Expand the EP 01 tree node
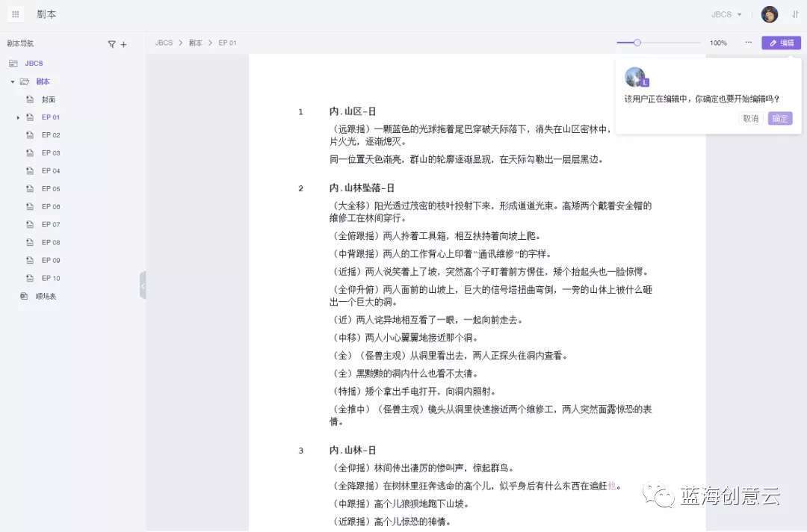 pyautogui.click(x=18, y=117)
